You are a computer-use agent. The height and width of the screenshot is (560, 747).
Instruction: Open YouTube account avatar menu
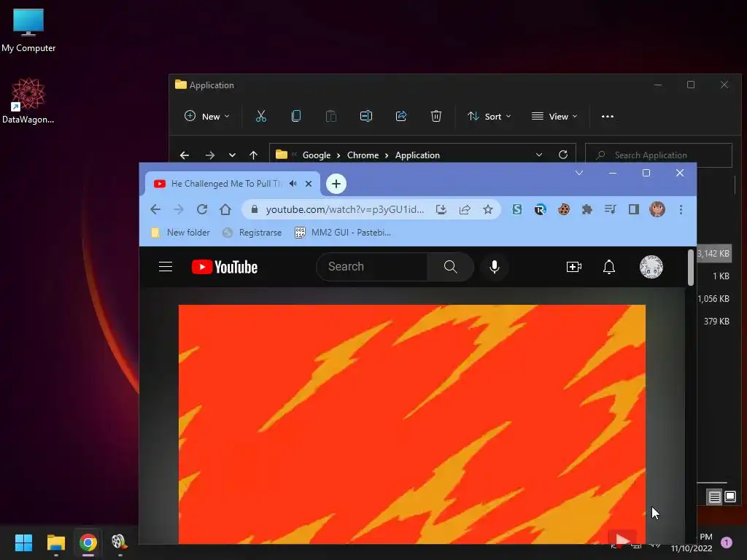(651, 267)
